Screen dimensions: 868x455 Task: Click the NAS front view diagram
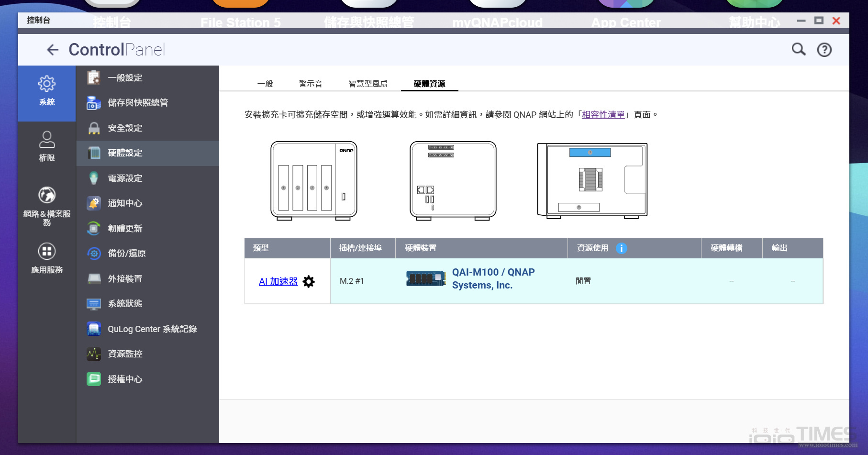coord(314,181)
